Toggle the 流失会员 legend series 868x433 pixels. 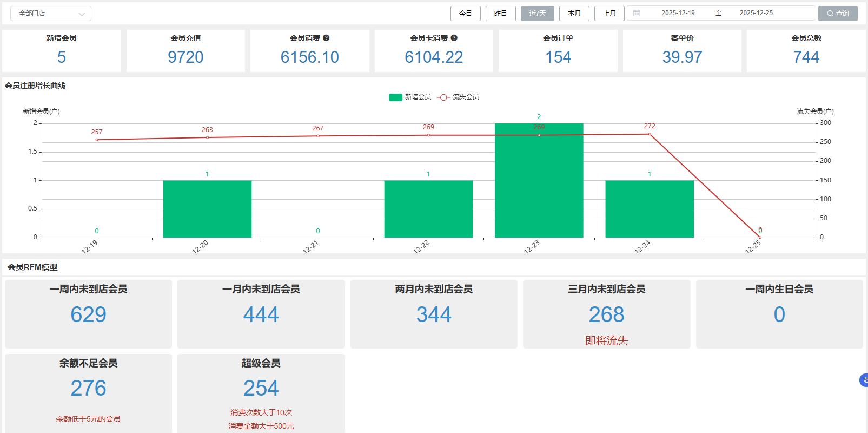tap(458, 97)
